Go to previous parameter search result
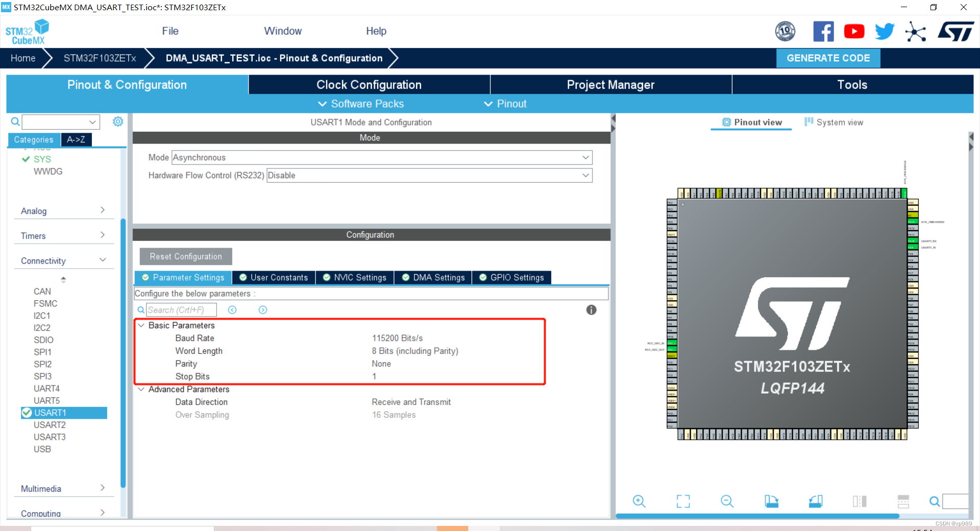Viewport: 980px width, 531px height. click(232, 310)
